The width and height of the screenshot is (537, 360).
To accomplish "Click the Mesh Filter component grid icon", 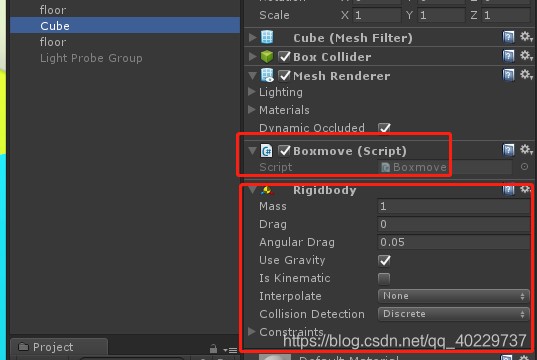I will tap(267, 37).
